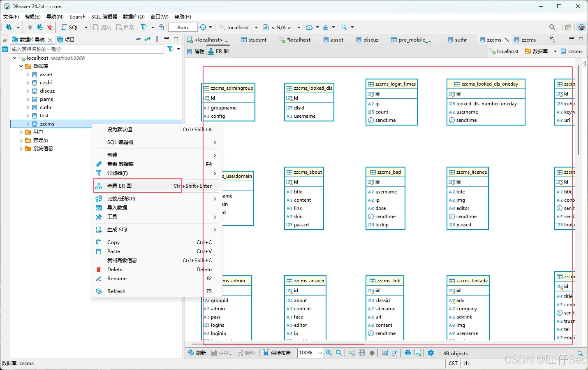Open the 文件(F) menu
This screenshot has width=588, height=370.
tap(11, 17)
